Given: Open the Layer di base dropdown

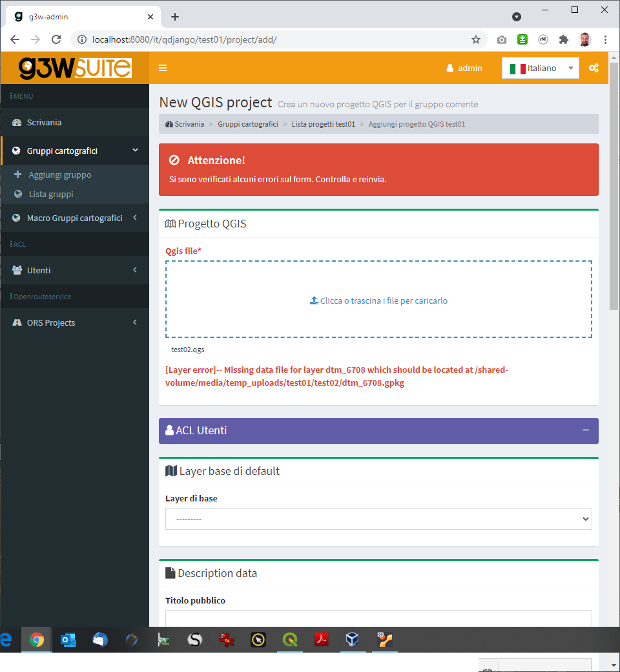Looking at the screenshot, I should (378, 518).
